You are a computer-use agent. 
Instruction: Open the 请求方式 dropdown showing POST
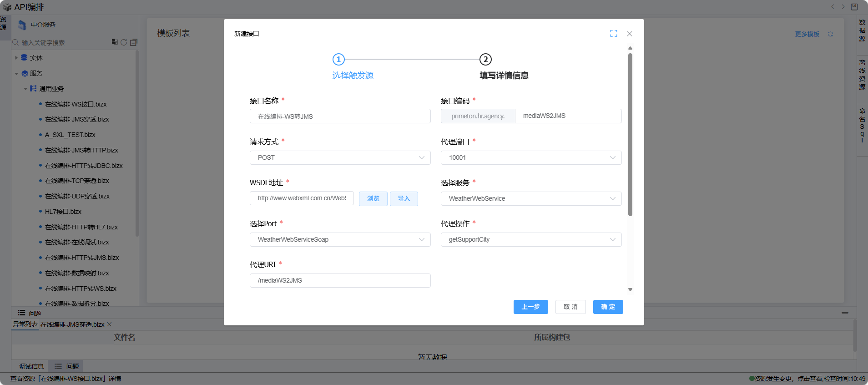[x=340, y=157]
